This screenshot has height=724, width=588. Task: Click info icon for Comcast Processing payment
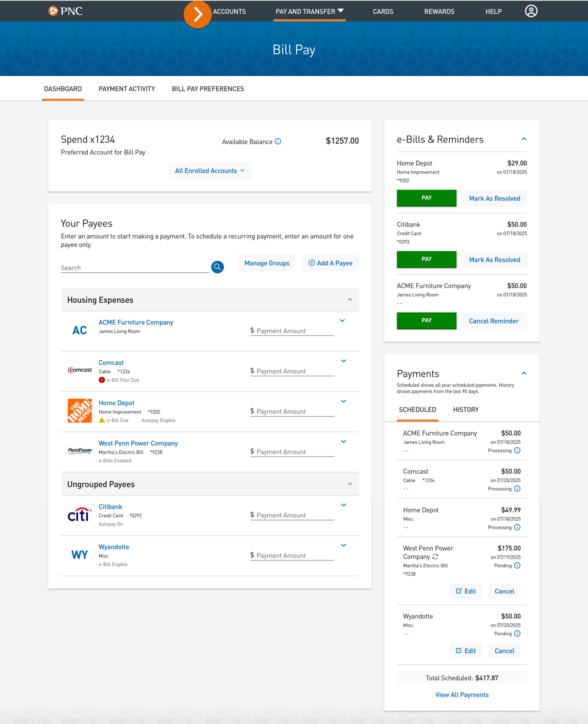click(517, 489)
